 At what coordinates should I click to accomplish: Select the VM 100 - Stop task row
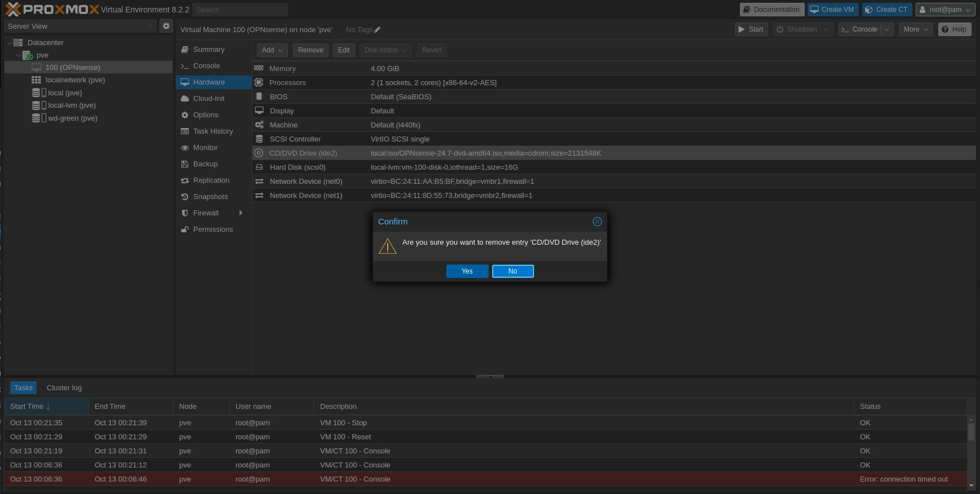point(486,423)
